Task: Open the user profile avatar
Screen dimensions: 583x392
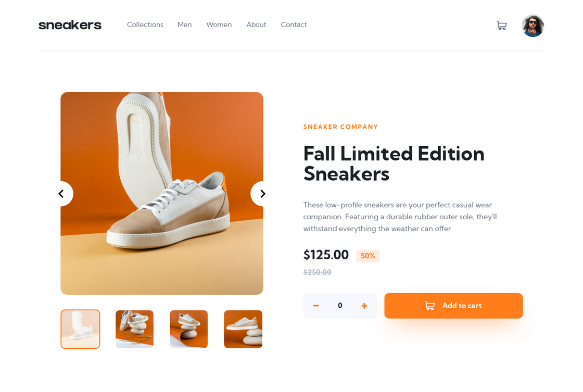Action: tap(533, 26)
